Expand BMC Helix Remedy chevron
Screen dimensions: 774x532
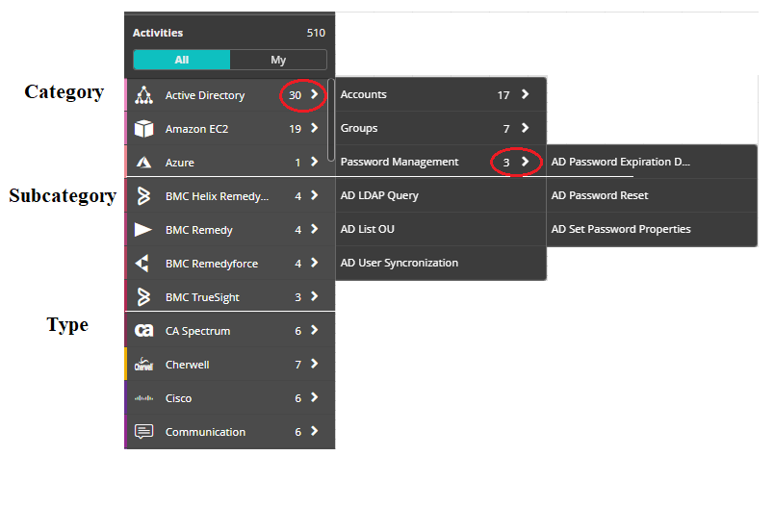(315, 195)
